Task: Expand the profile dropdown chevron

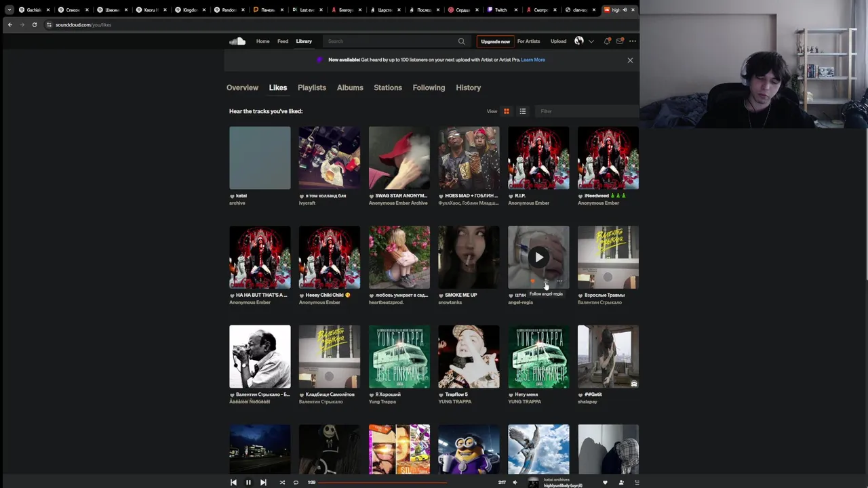Action: click(x=591, y=41)
